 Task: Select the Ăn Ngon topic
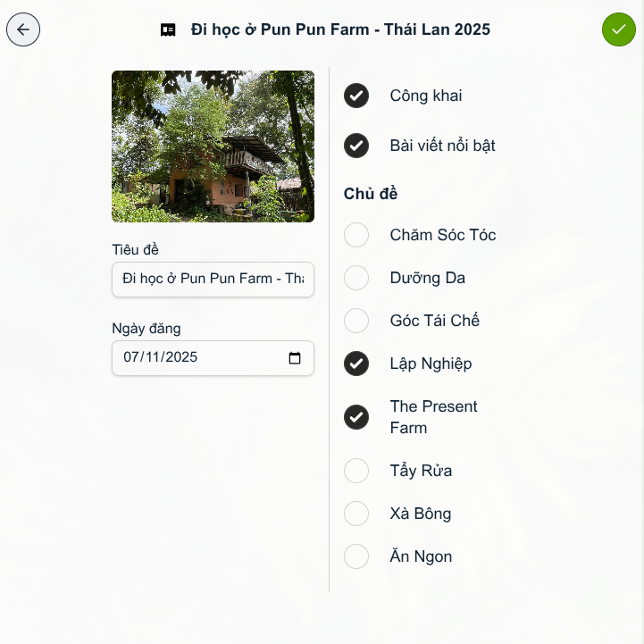(356, 556)
